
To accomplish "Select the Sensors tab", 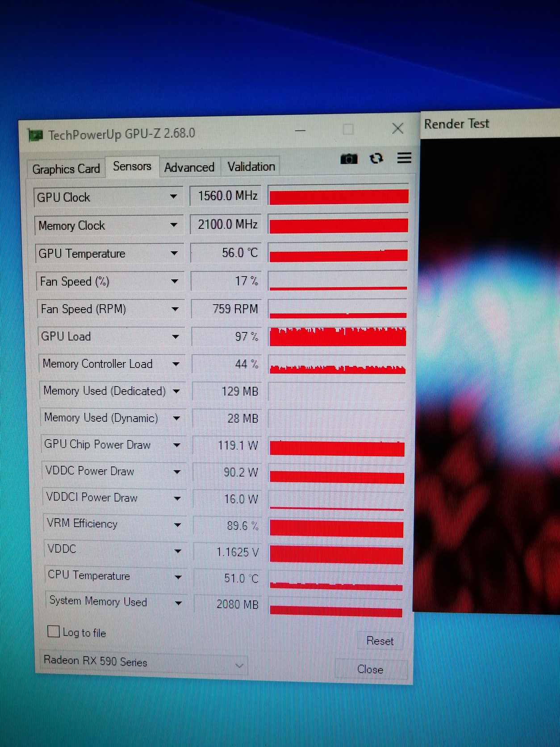I will pyautogui.click(x=132, y=166).
